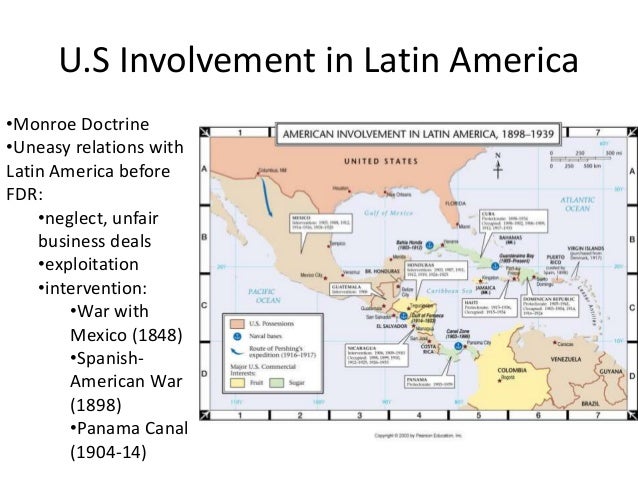The image size is (638, 479).
Task: Click the Houston city marker
Action: tap(350, 190)
